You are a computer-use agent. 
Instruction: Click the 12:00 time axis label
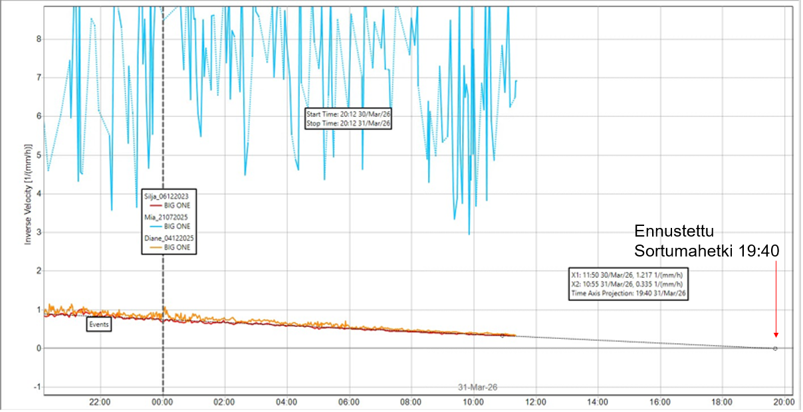pyautogui.click(x=536, y=401)
